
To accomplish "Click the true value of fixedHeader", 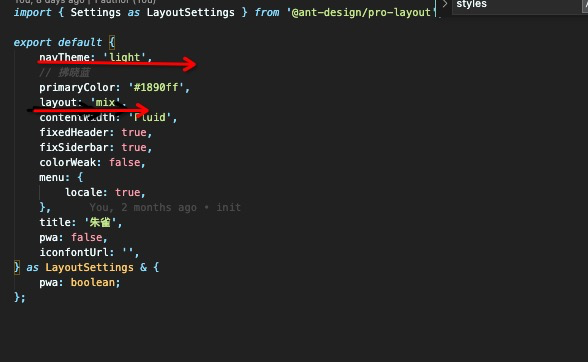I will 134,132.
